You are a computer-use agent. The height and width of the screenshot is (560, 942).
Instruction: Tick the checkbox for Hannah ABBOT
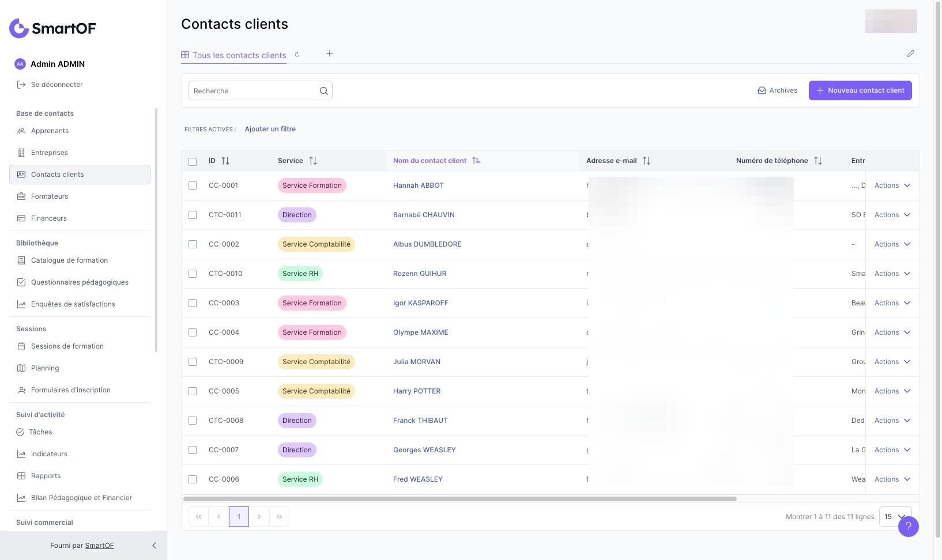click(x=193, y=186)
